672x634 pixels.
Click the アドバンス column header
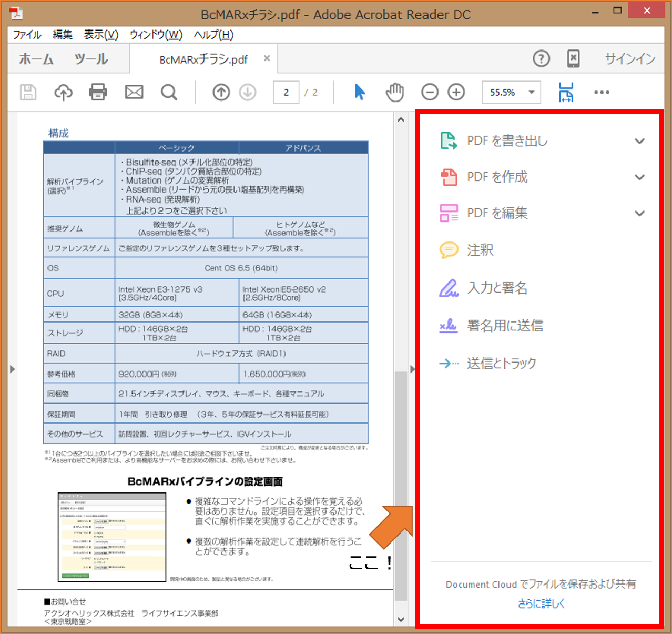coord(303,148)
